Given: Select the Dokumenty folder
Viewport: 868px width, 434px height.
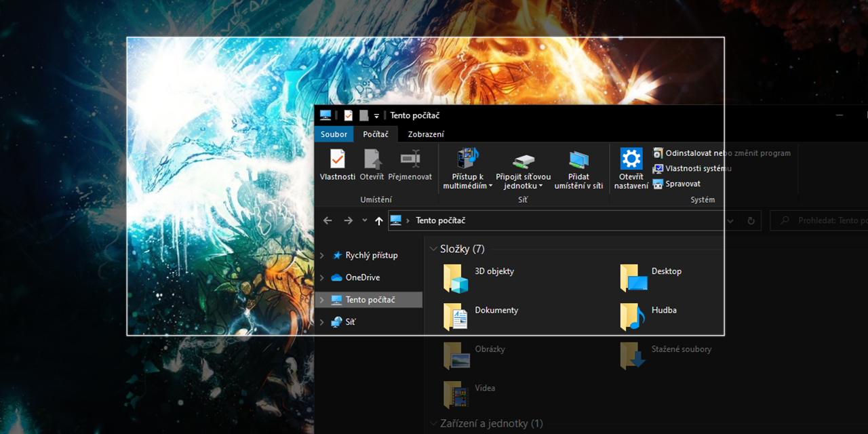Looking at the screenshot, I should coord(481,317).
